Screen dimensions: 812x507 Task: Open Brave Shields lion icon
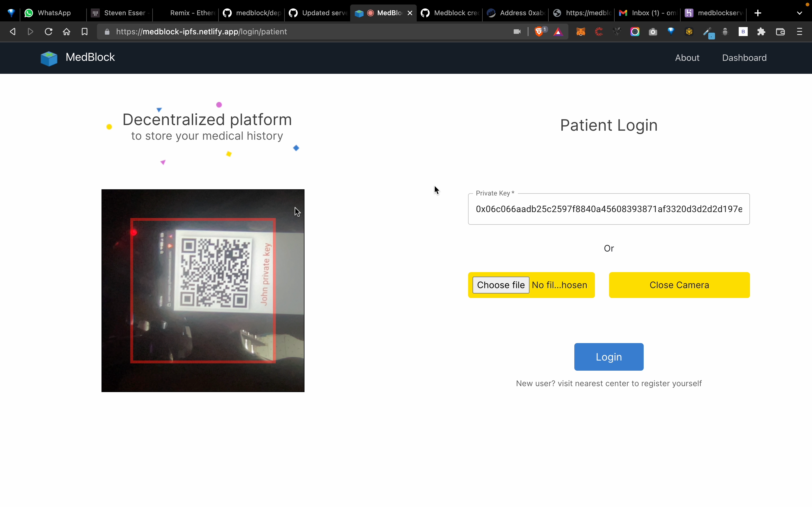(x=539, y=32)
